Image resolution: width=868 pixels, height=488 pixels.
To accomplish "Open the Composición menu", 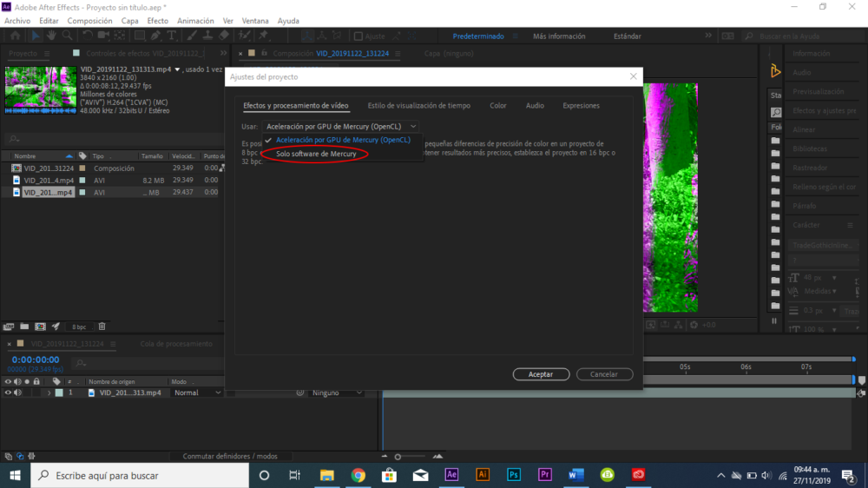I will tap(89, 21).
